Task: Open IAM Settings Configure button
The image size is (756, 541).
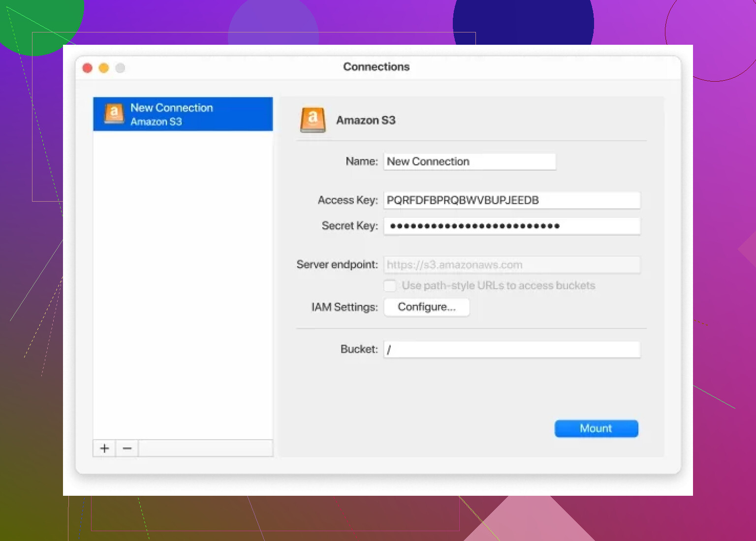Action: point(427,307)
